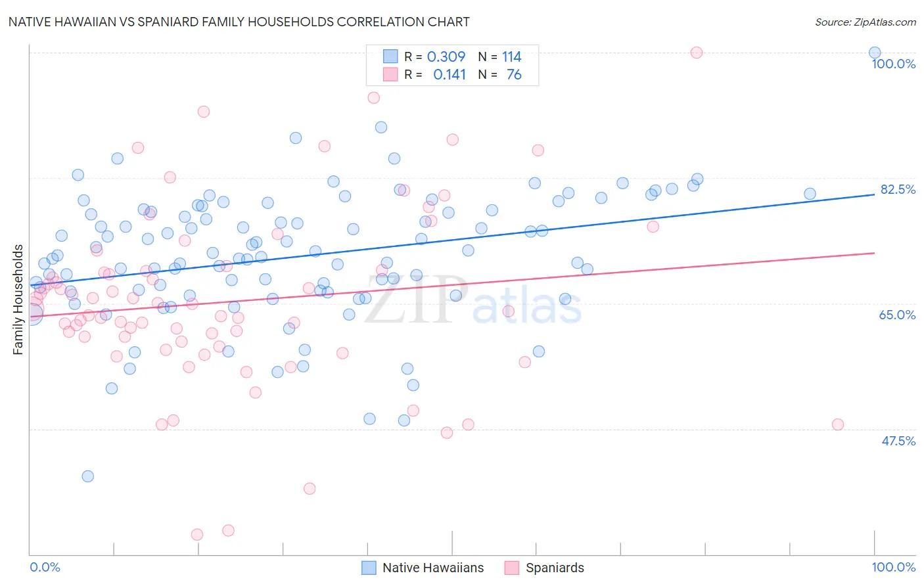Click the 0.0% x-axis label
Screen dimensions: 924x586
point(45,567)
